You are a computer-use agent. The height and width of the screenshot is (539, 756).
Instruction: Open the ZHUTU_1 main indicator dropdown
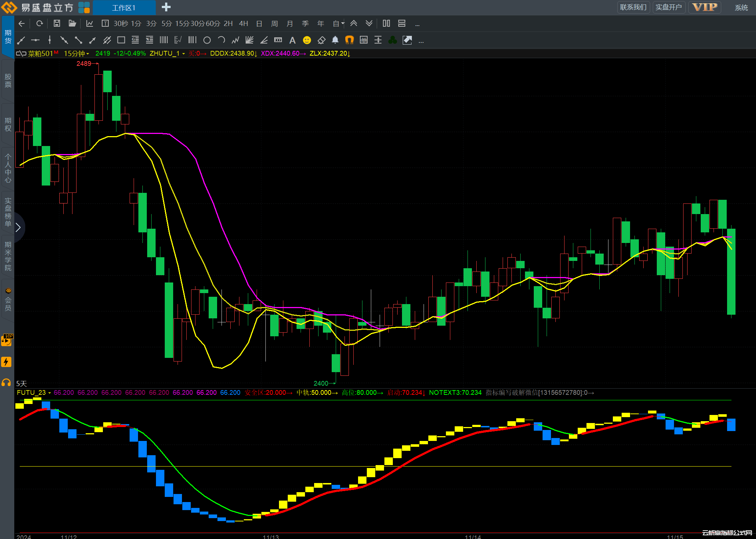pos(167,53)
